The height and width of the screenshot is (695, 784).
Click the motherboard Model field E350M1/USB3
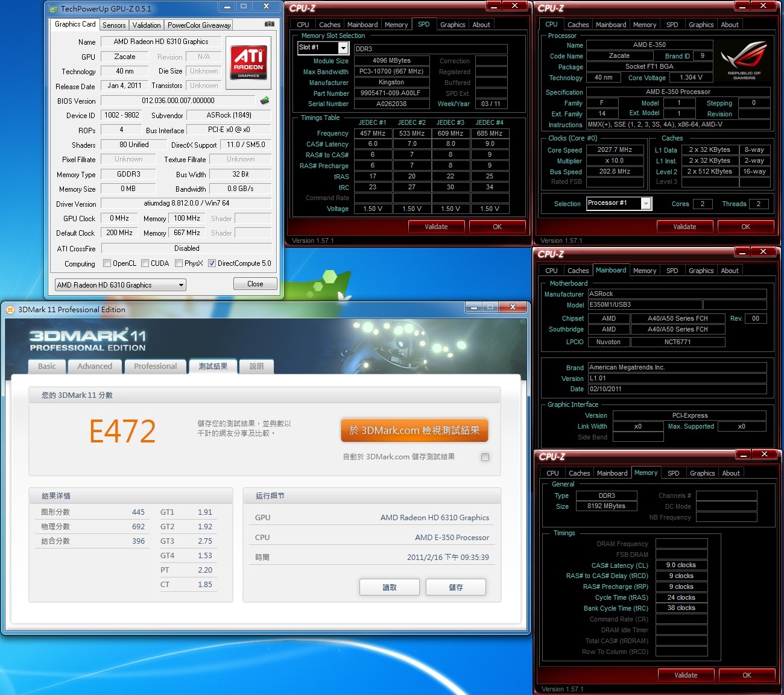[645, 305]
